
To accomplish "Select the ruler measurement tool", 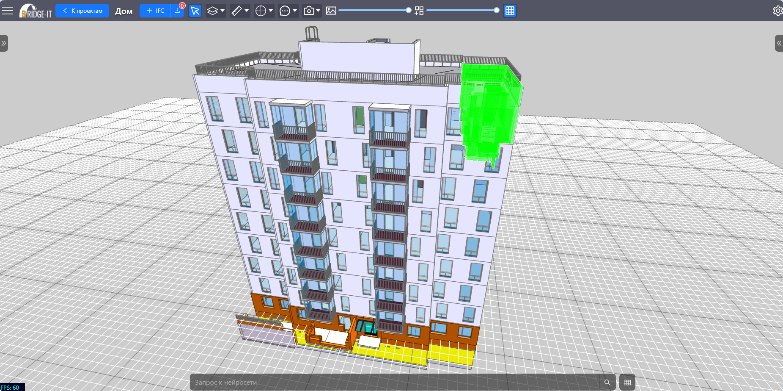I will (237, 10).
